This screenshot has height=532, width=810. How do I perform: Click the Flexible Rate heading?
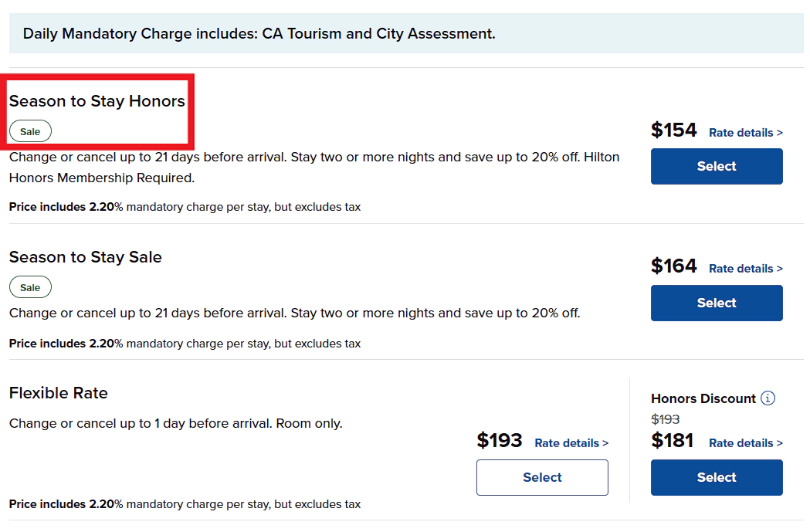pos(59,393)
